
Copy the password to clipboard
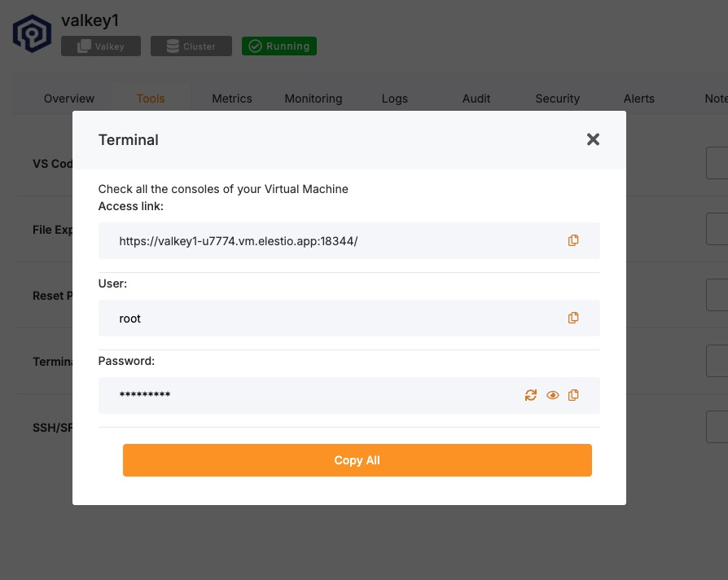point(573,395)
